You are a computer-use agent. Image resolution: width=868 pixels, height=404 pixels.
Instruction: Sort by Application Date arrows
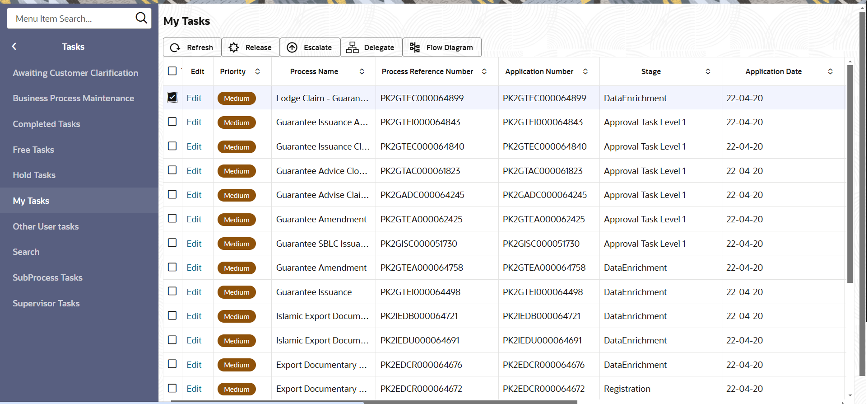tap(830, 71)
